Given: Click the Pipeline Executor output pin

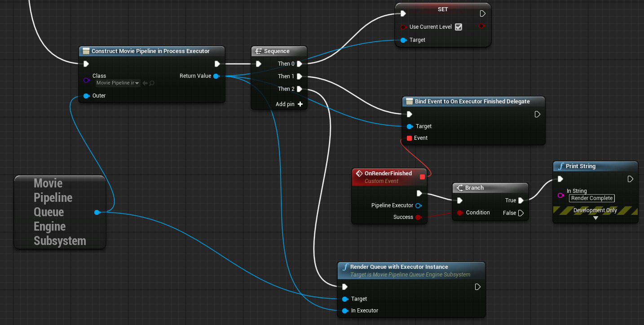Looking at the screenshot, I should (x=418, y=205).
